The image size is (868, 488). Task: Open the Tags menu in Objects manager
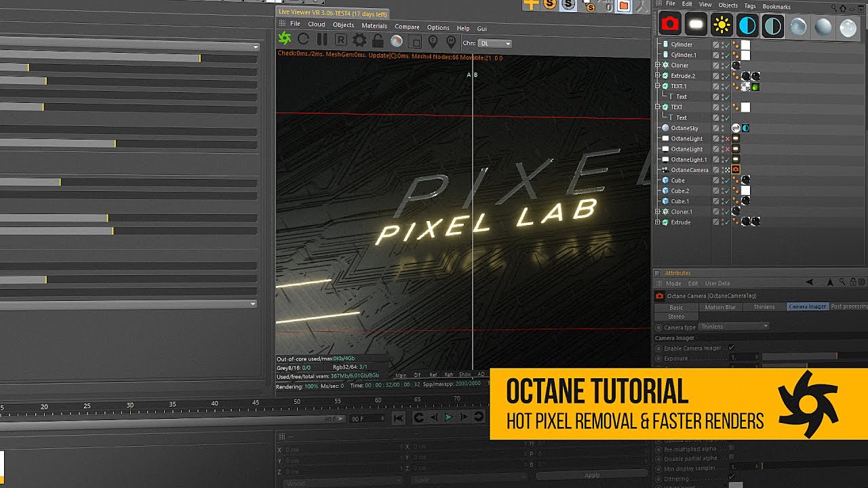750,5
